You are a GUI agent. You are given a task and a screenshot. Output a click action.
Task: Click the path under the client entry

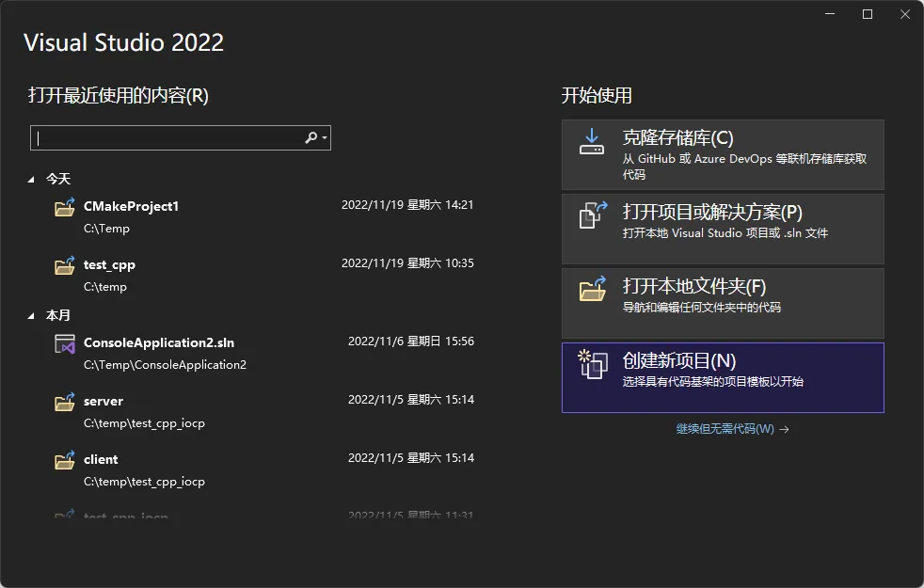click(144, 482)
